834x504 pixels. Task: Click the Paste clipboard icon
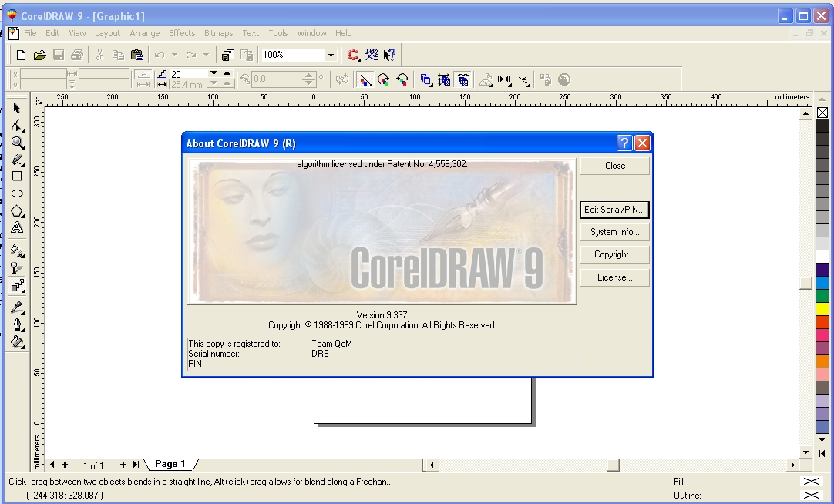[137, 55]
